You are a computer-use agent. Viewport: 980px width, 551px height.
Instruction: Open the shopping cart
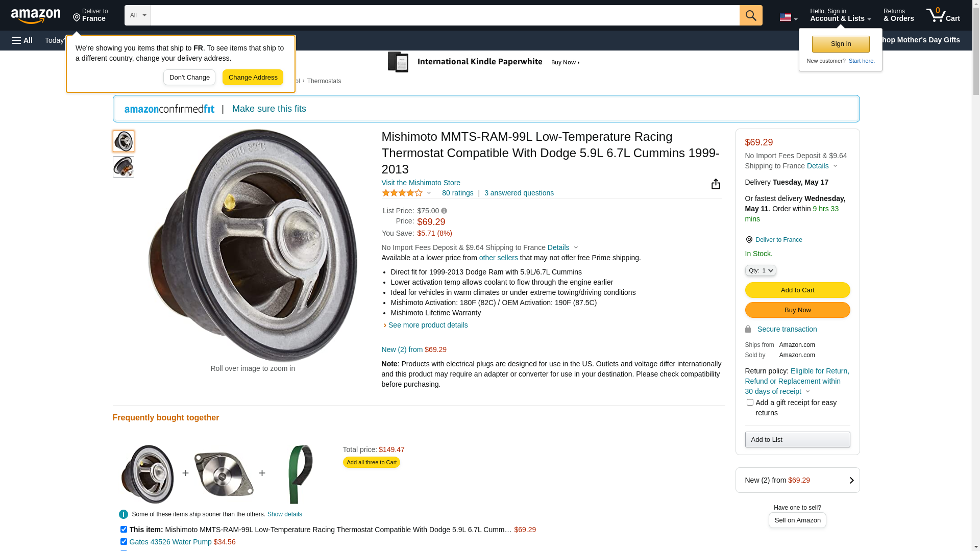[943, 15]
